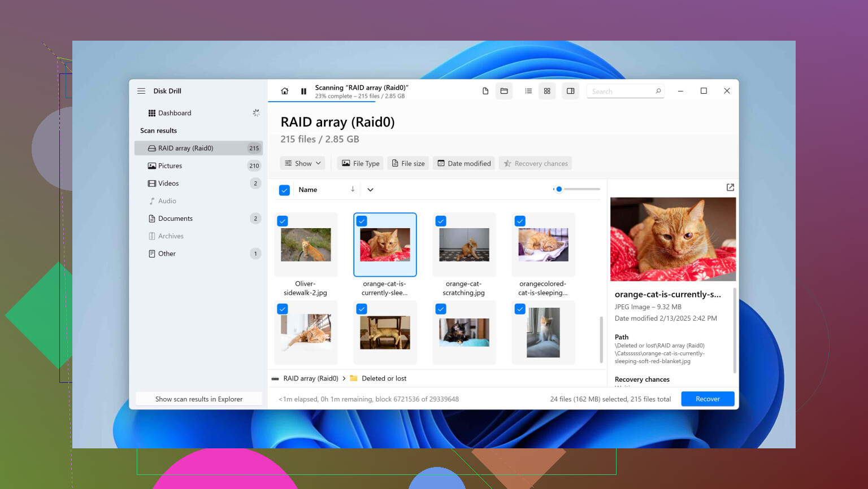Toggle the preview panel icon

tap(571, 91)
